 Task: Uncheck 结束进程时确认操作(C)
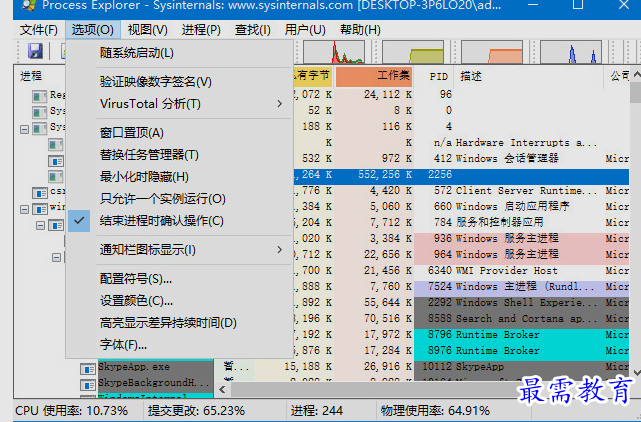click(x=180, y=221)
